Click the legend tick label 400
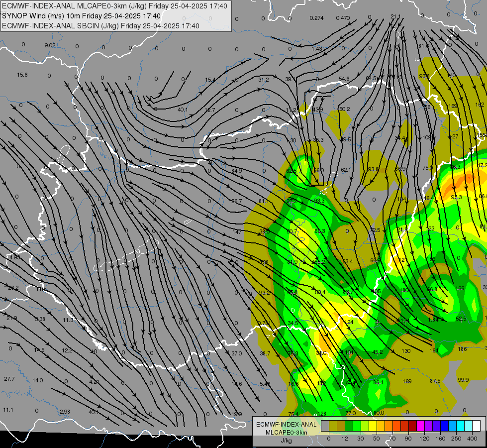The image size is (487, 448). pyautogui.click(x=472, y=439)
